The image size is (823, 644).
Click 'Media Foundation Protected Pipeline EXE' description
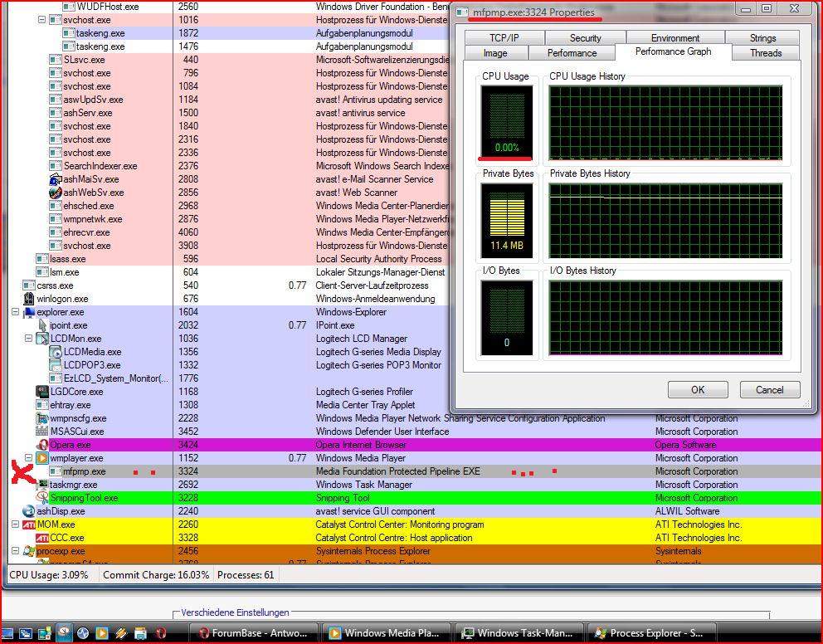click(398, 471)
